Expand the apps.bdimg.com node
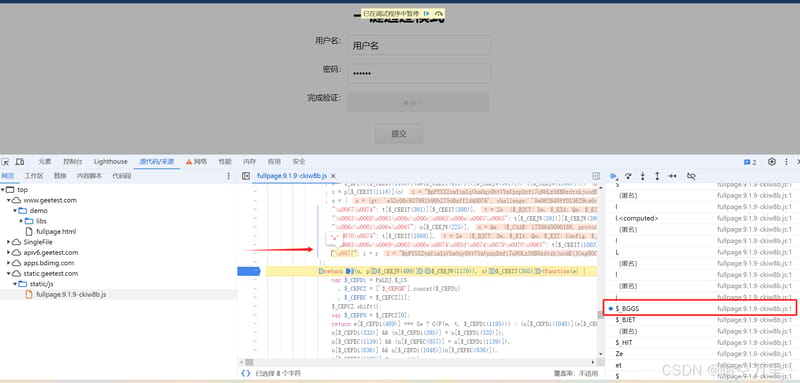800x383 pixels. pos(9,263)
